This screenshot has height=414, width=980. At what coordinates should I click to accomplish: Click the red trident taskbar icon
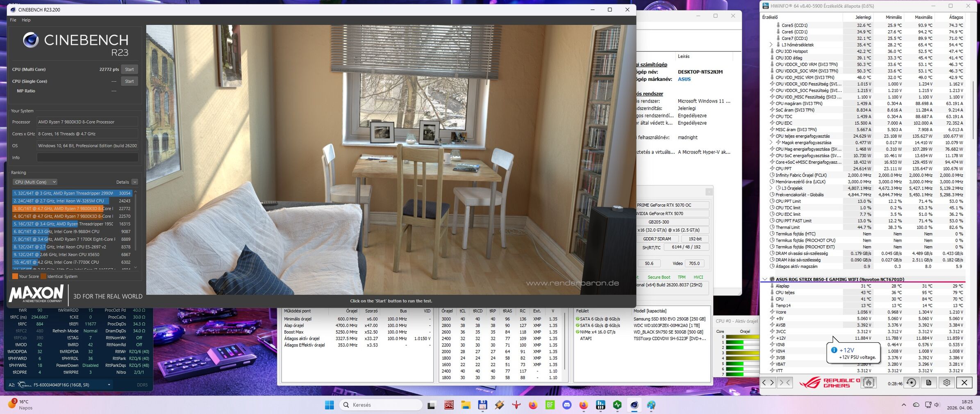point(516,405)
